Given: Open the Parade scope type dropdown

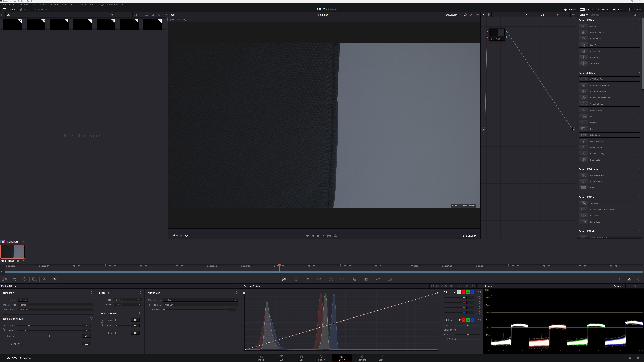Looking at the screenshot, I should [619, 286].
